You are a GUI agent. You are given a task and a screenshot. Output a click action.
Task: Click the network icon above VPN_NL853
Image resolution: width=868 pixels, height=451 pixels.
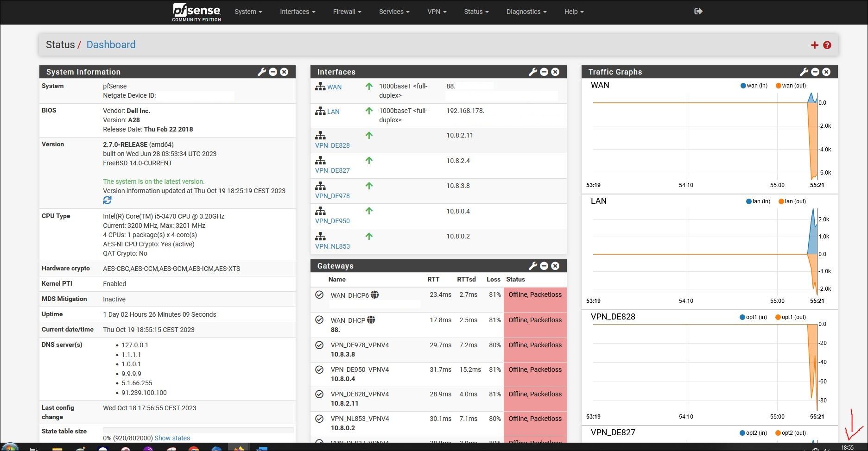(320, 237)
